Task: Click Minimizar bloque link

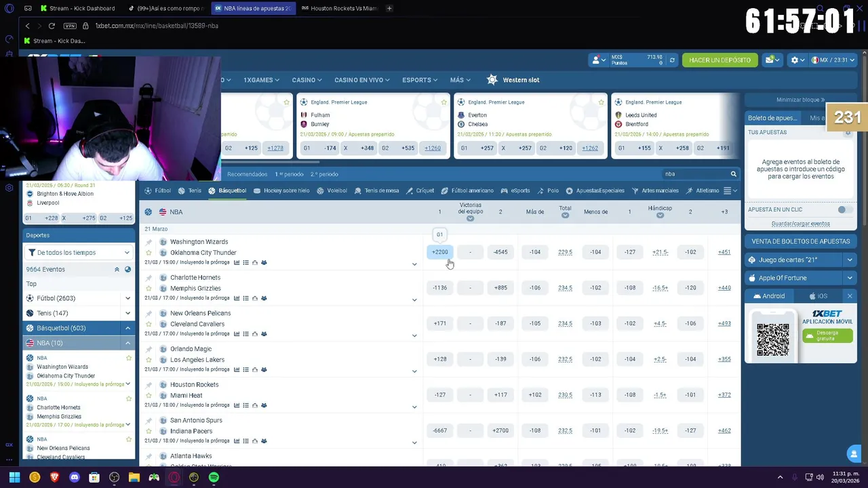Action: click(800, 100)
